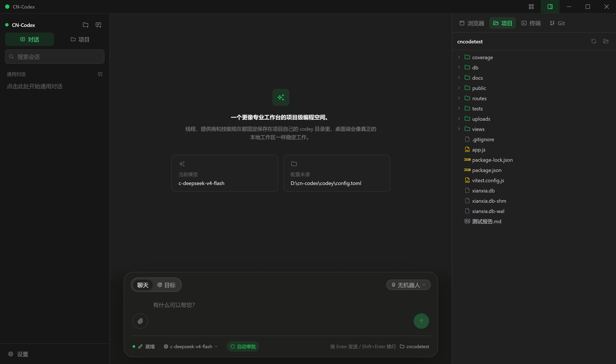Click cncodetest folder label in input footer

pos(414,346)
